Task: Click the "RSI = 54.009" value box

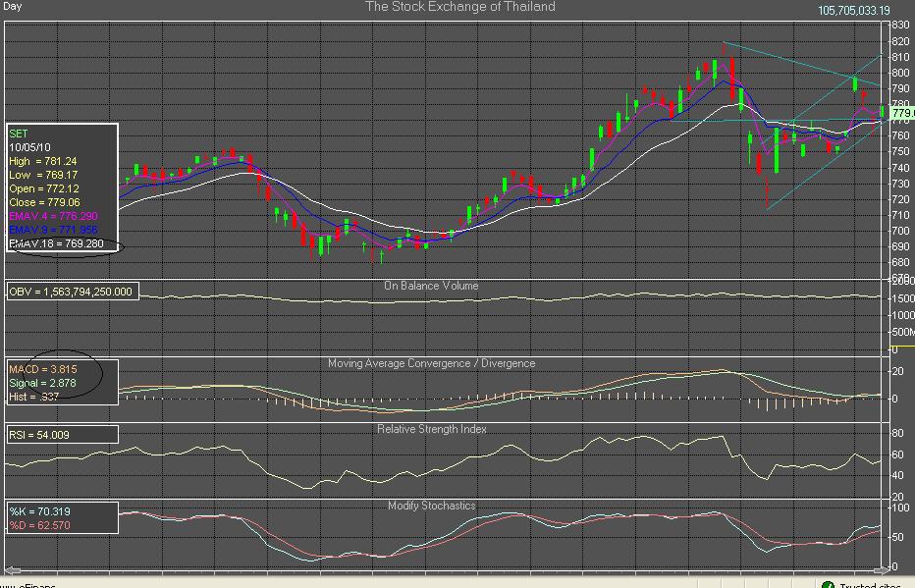Action: click(x=62, y=435)
